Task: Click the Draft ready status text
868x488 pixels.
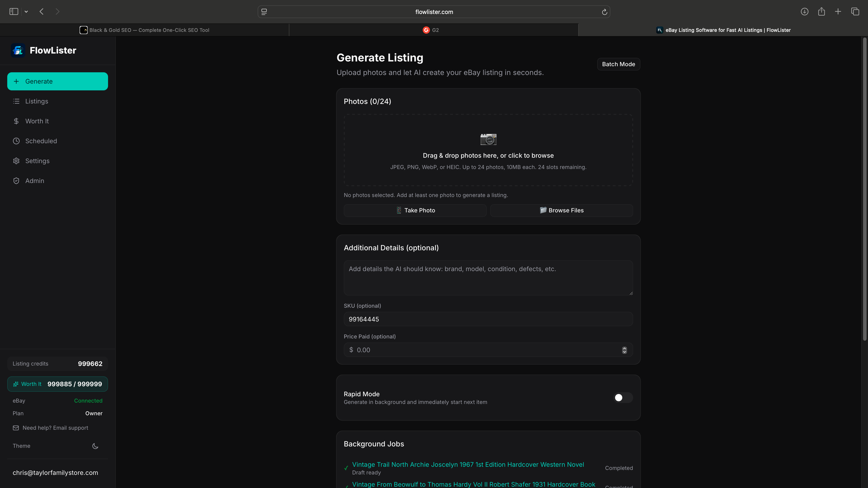Action: (366, 473)
